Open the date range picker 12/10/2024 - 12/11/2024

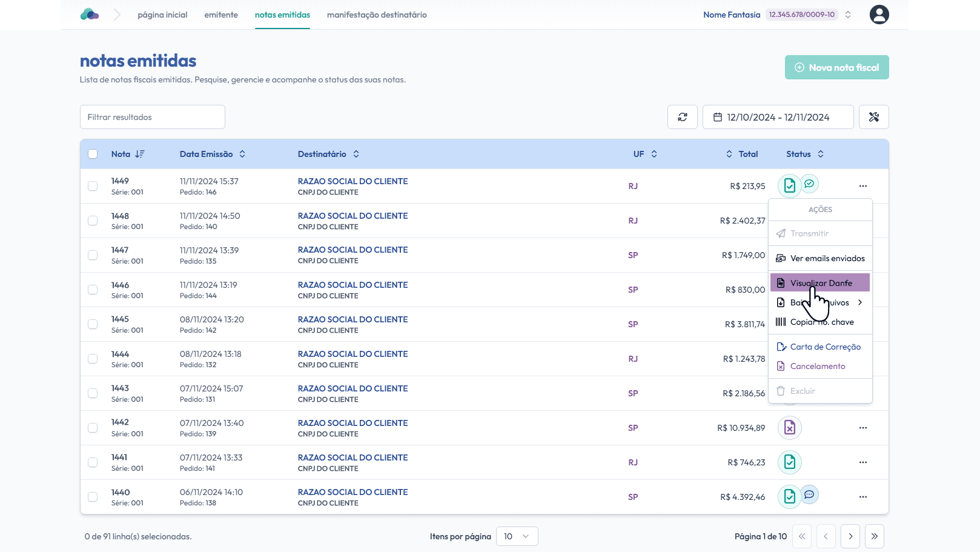(x=778, y=117)
